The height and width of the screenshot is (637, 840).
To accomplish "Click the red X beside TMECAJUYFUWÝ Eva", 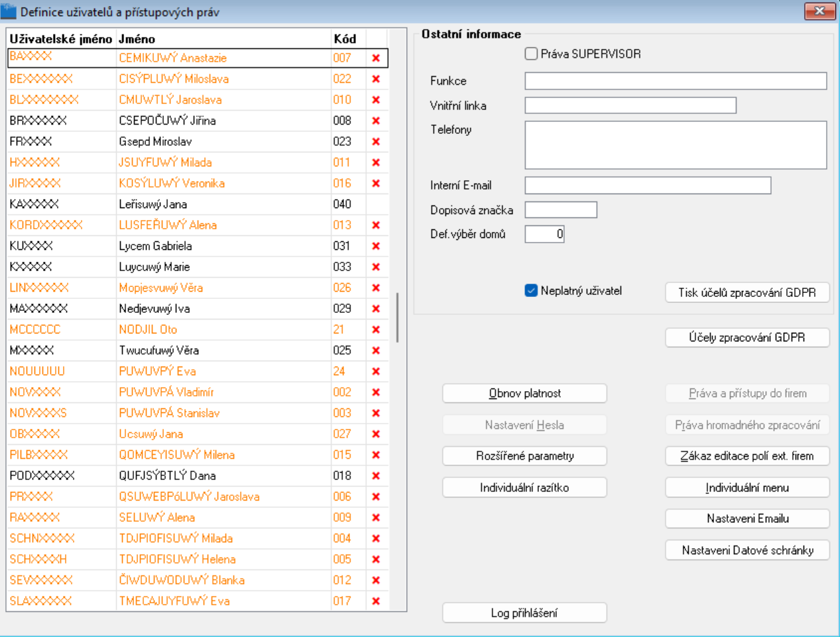I will (x=376, y=601).
